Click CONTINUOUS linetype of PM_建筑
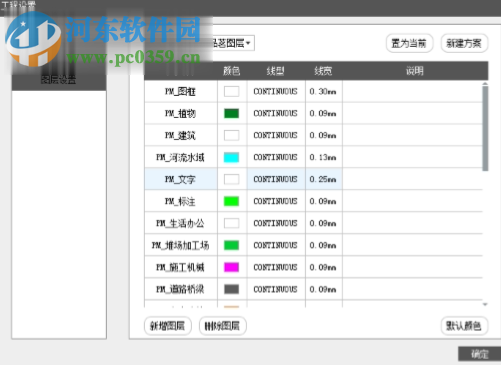501x365 pixels. pyautogui.click(x=276, y=135)
